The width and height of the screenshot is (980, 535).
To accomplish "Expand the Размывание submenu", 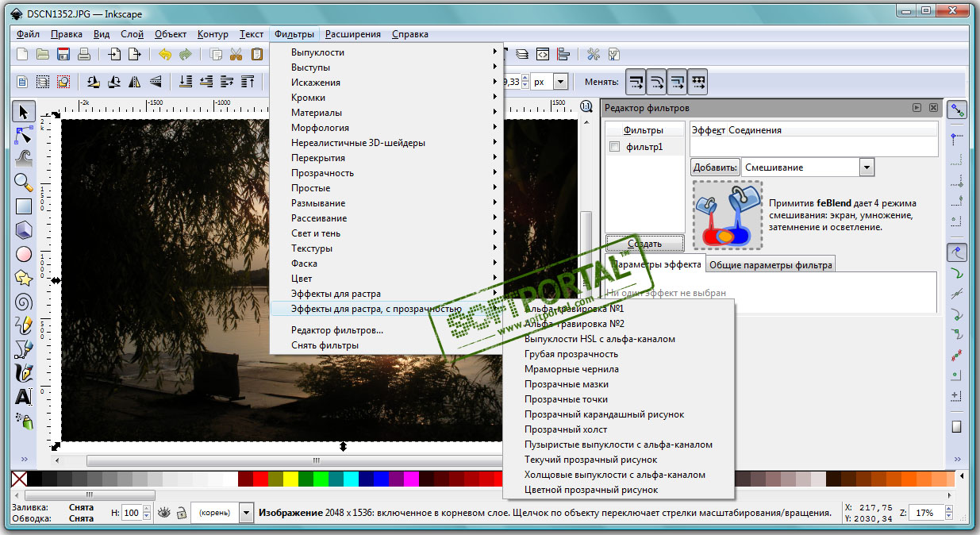I will pos(386,203).
